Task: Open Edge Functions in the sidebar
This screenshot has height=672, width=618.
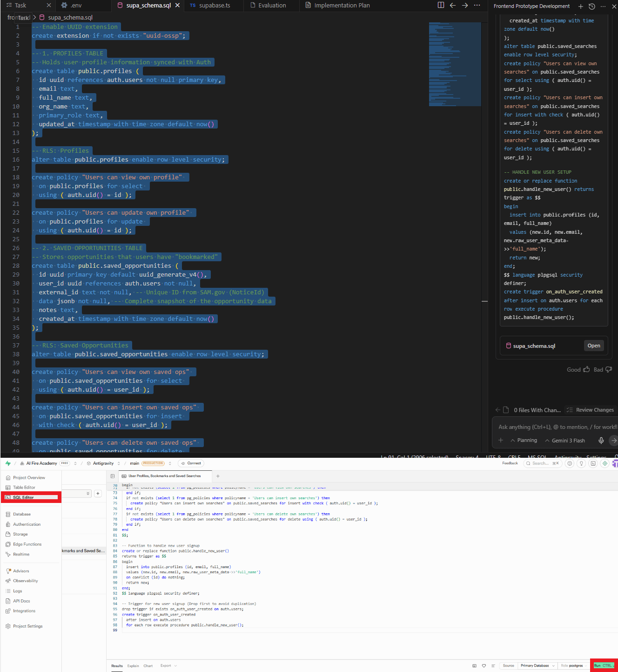Action: pyautogui.click(x=27, y=544)
